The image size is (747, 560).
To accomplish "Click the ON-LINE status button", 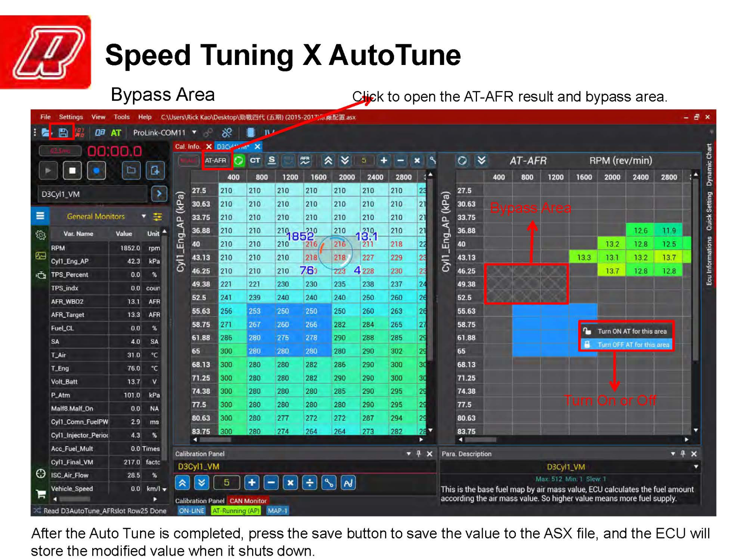I will [x=191, y=511].
